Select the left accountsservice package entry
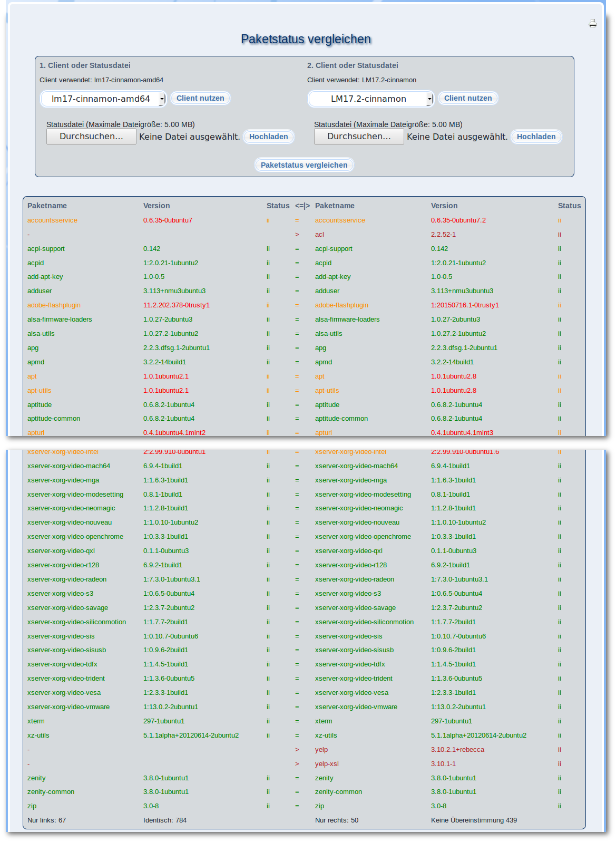616x842 pixels. 52,220
